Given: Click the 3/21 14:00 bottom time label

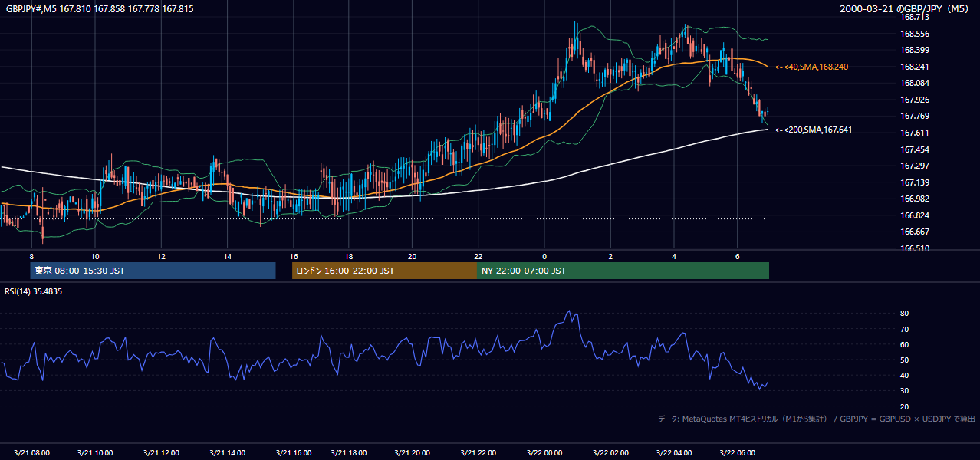Looking at the screenshot, I should 227,452.
